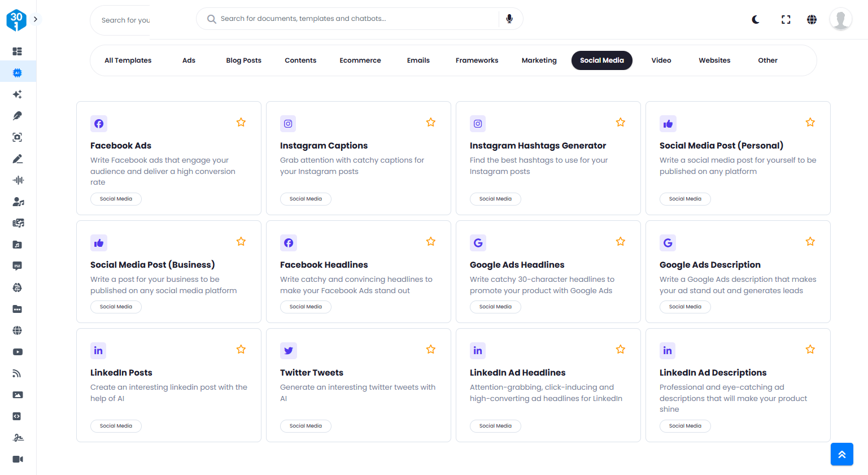
Task: Open the Websites tab
Action: click(x=714, y=60)
